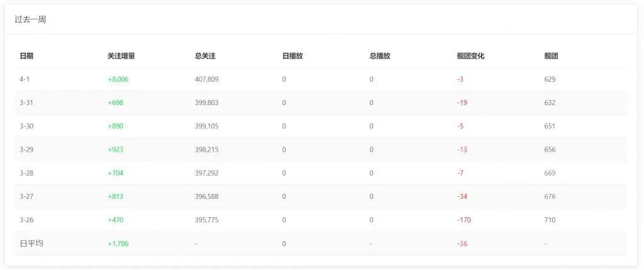The image size is (644, 270).
Task: Click the 399,105 total followers cell
Action: coord(206,126)
